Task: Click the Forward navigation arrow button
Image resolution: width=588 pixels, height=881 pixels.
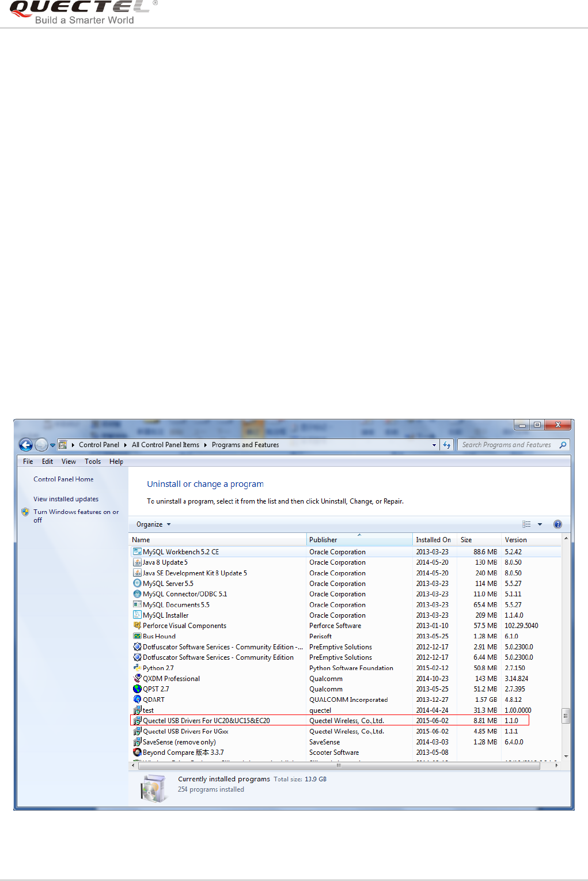Action: click(41, 445)
